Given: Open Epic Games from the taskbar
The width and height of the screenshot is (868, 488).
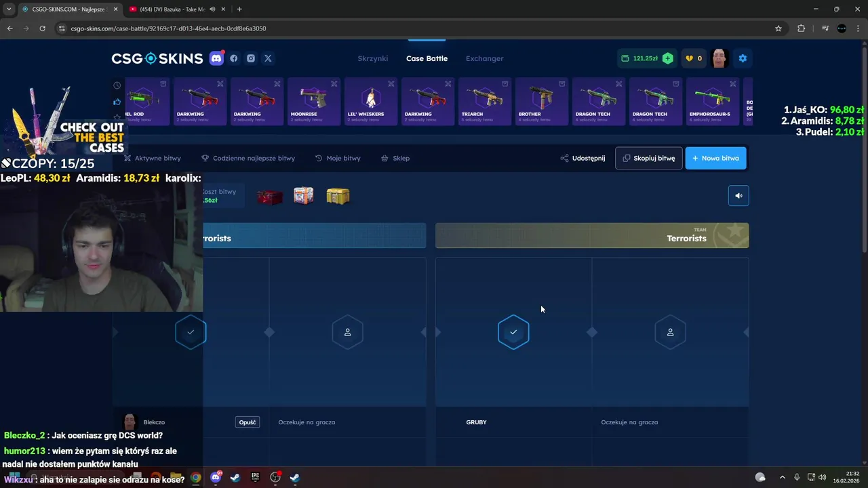Looking at the screenshot, I should coord(255,477).
